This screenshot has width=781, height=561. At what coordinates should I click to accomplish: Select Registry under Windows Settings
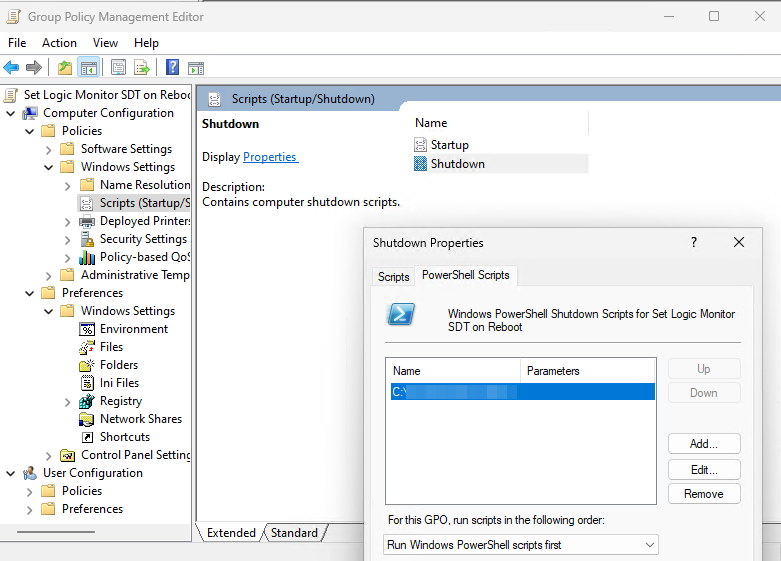(x=121, y=401)
